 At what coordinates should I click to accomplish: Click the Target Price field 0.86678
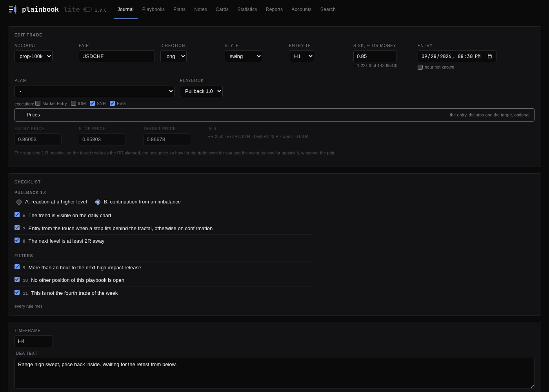167,140
